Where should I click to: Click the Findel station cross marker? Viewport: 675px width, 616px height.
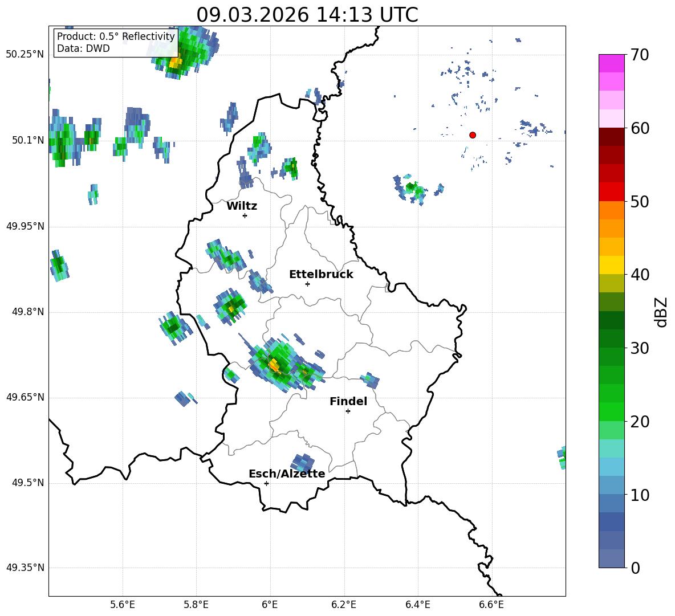pyautogui.click(x=348, y=411)
